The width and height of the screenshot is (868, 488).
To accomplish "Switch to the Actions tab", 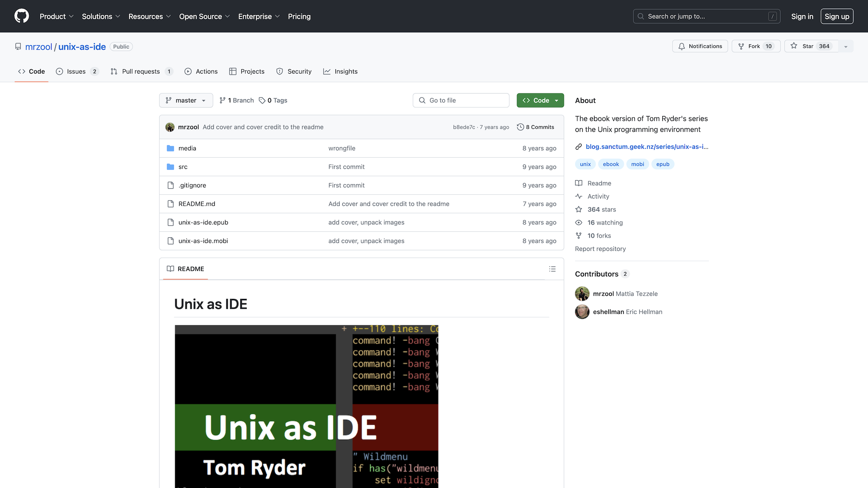I will tap(201, 71).
